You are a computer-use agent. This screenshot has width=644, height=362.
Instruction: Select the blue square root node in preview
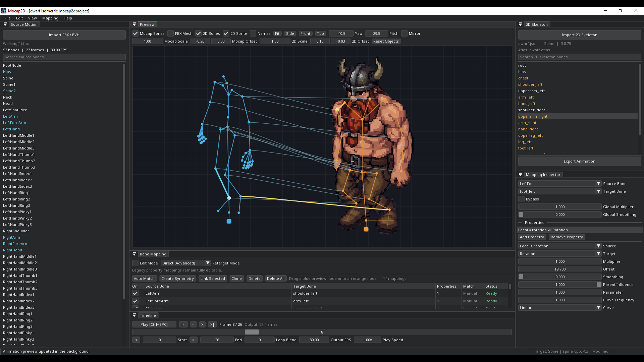[x=229, y=221]
